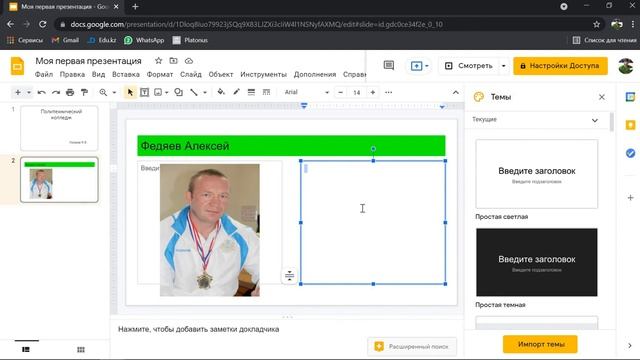Select slide 2 thumbnail

pyautogui.click(x=59, y=180)
